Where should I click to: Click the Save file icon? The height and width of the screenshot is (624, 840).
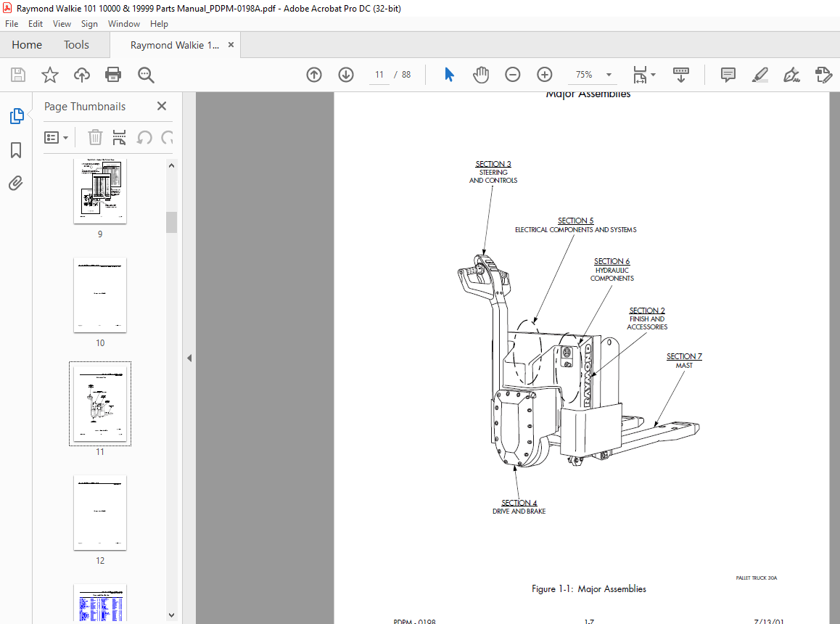[x=18, y=75]
